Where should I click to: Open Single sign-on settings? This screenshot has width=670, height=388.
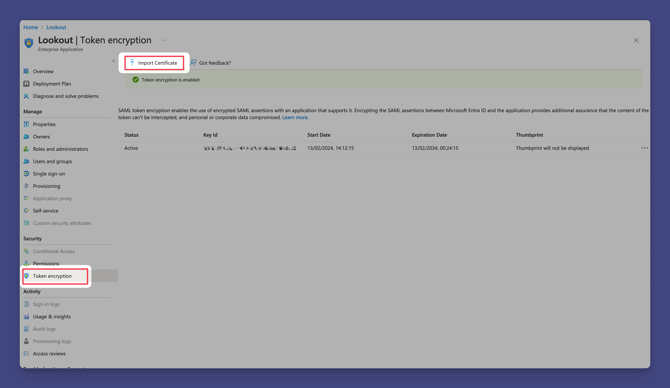[x=49, y=174]
